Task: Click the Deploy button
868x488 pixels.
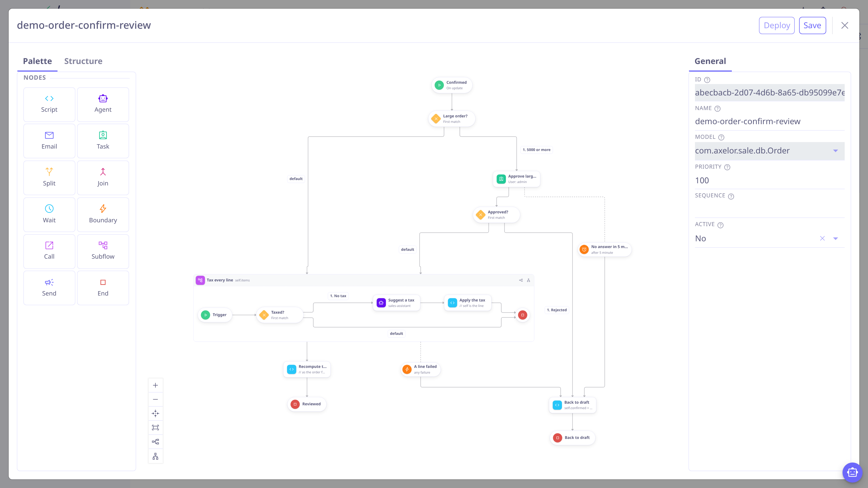Action: 777,25
